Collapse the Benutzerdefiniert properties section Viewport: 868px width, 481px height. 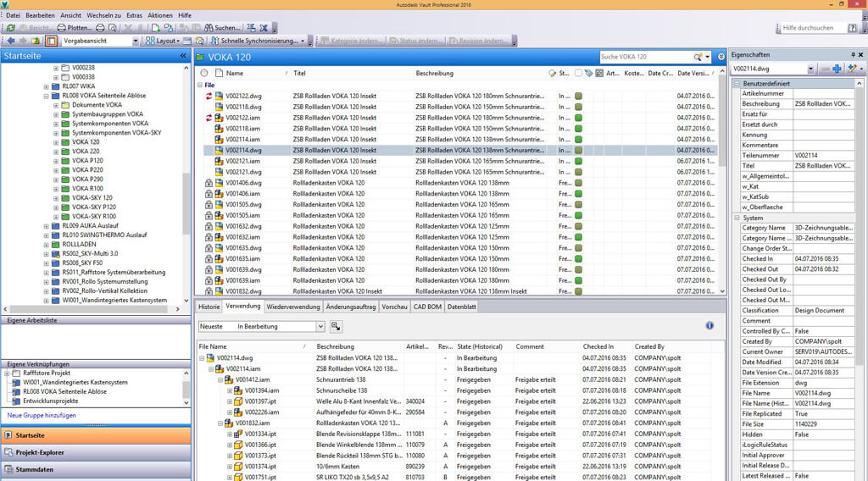pyautogui.click(x=736, y=84)
